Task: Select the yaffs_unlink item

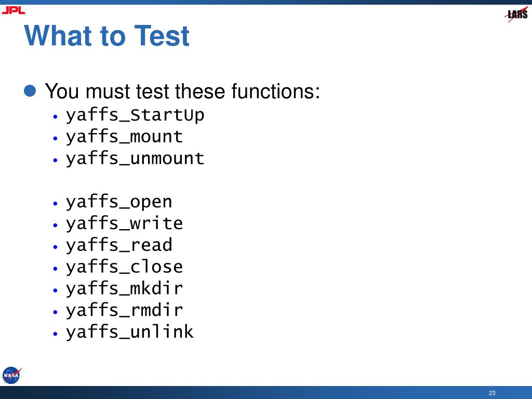Action: pyautogui.click(x=129, y=332)
